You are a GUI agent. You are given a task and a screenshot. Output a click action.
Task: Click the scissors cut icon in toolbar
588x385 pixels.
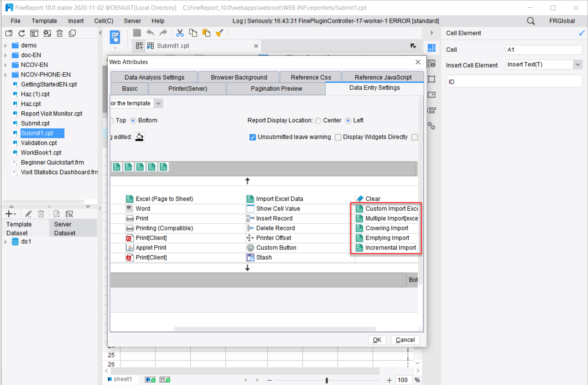pyautogui.click(x=180, y=33)
